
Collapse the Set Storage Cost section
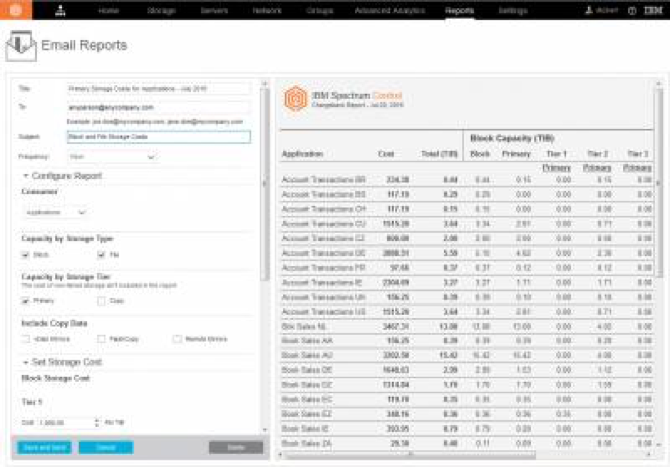(62, 362)
